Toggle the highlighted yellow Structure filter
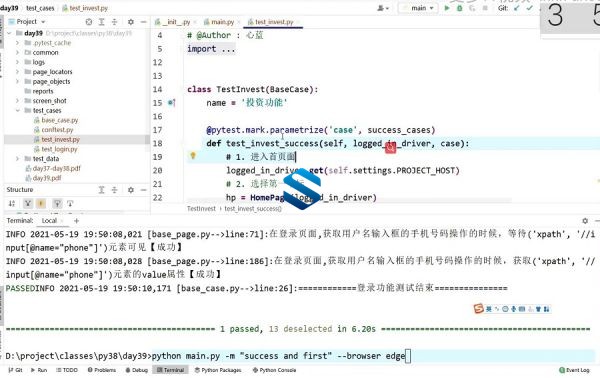Screen dimensions: 600x378 (41, 204)
